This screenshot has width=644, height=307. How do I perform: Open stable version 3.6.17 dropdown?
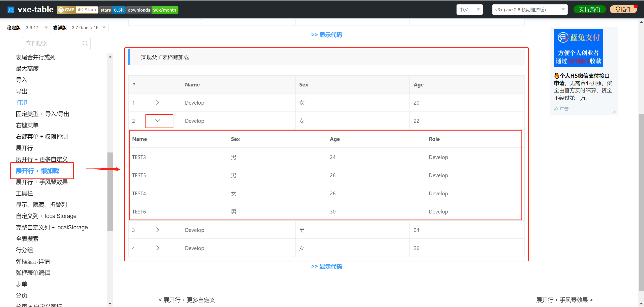36,28
